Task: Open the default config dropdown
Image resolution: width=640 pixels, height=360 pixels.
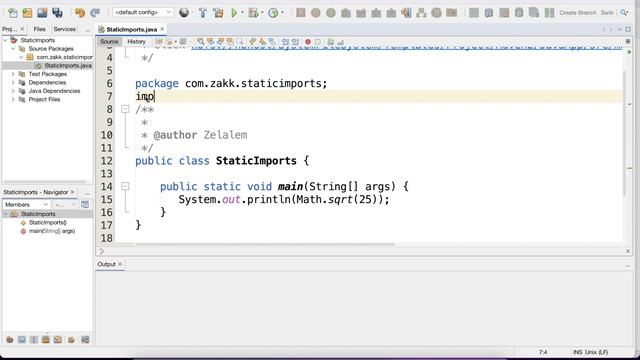Action: pyautogui.click(x=142, y=13)
